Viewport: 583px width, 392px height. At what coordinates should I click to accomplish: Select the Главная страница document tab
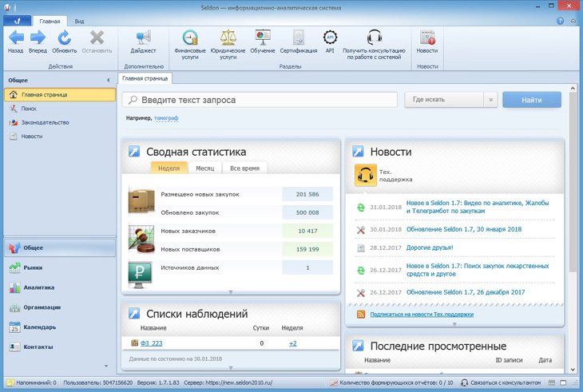coord(145,78)
